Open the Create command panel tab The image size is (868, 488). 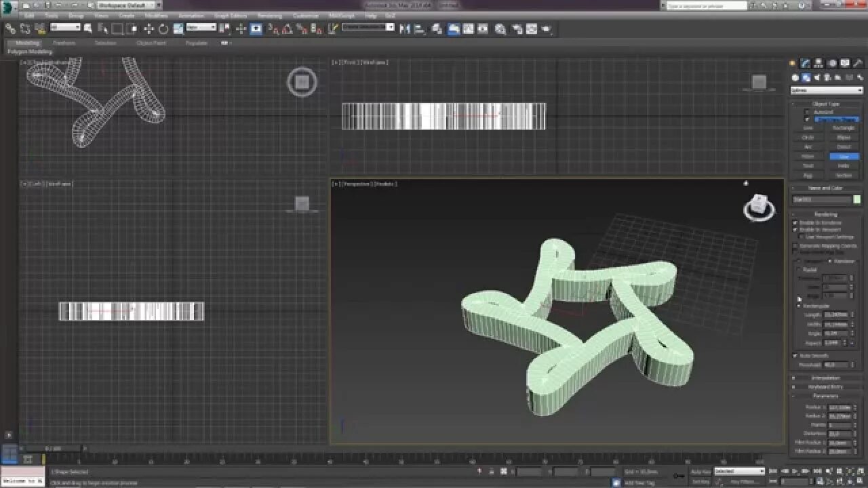[x=792, y=63]
